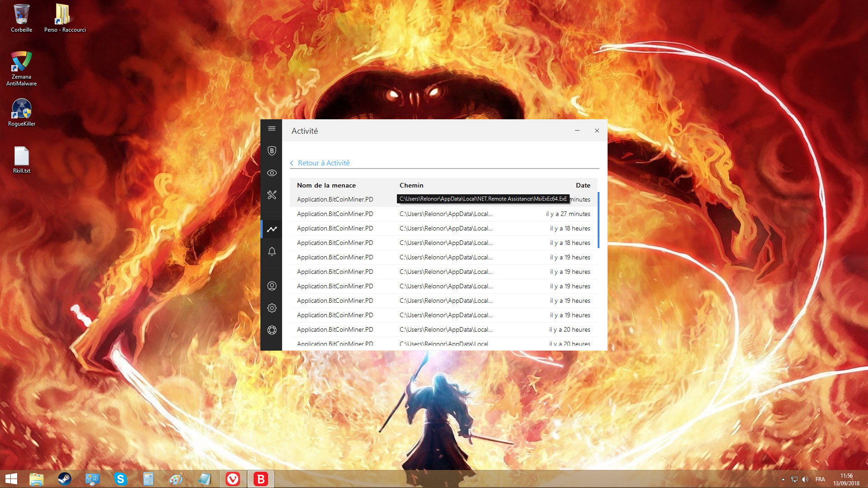Open the settings gear in the sidebar

(x=272, y=308)
